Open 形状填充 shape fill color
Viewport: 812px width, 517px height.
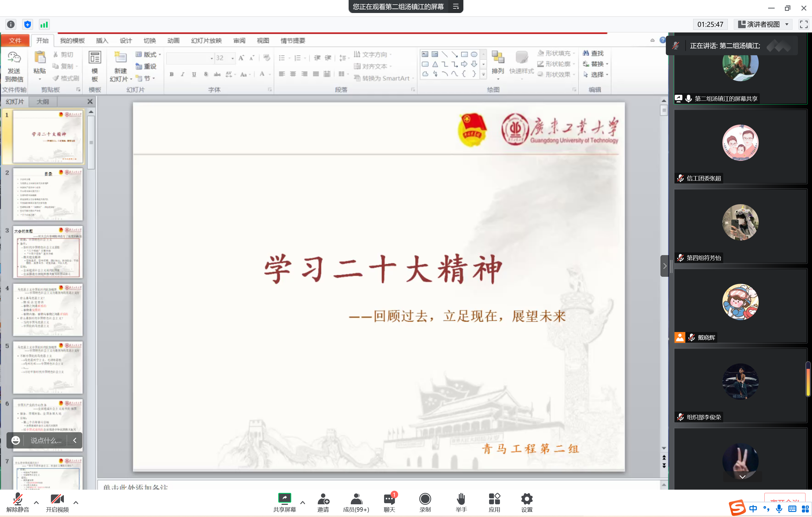pyautogui.click(x=555, y=53)
